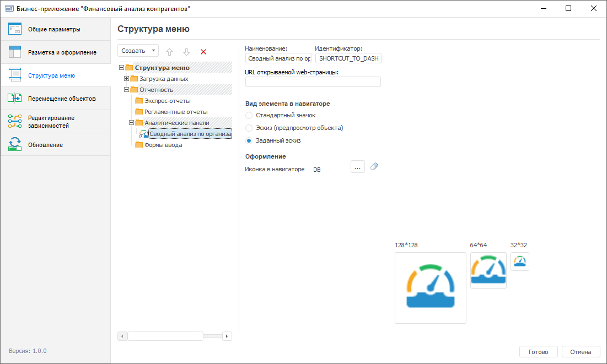Click the eraser icon to clear the navigator icon
607x364 pixels.
(374, 167)
